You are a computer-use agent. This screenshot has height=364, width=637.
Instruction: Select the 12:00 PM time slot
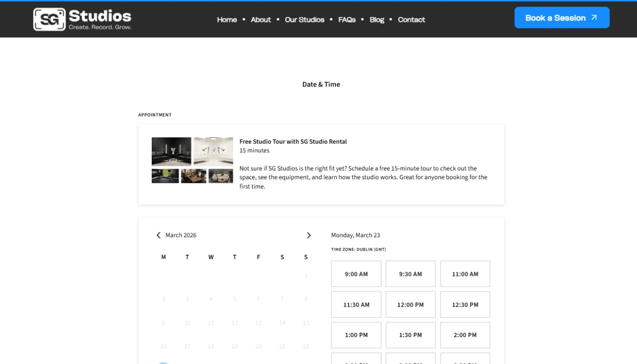pos(410,304)
